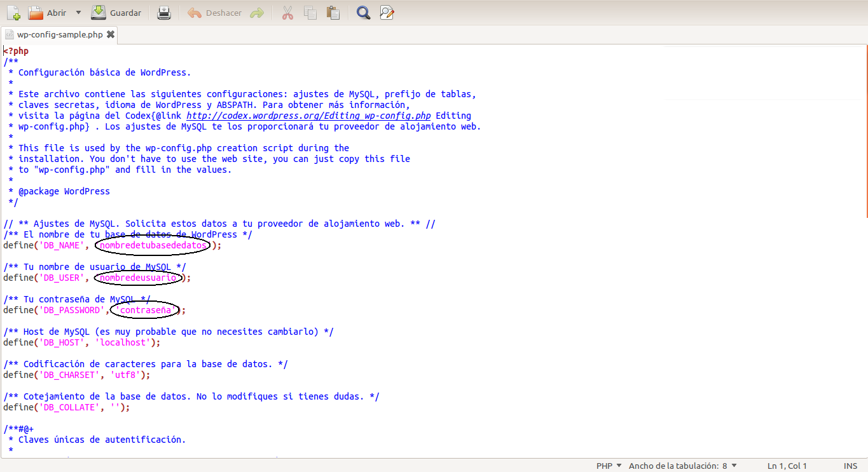This screenshot has width=868, height=472.
Task: Open the PHP language dropdown in status bar
Action: tap(609, 466)
